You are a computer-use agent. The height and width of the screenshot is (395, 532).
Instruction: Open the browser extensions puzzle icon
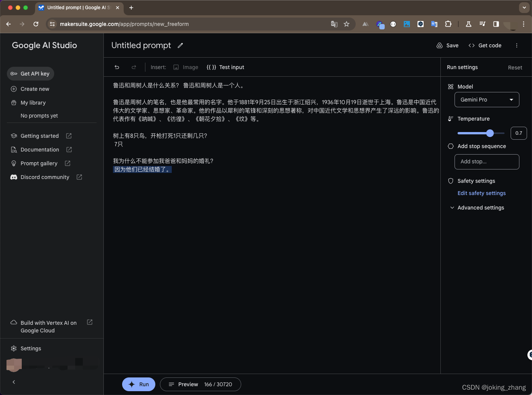coord(448,24)
